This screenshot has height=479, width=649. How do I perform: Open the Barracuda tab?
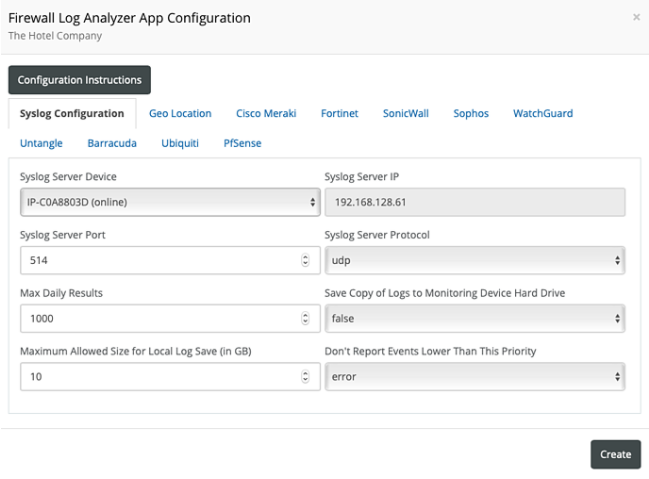[x=112, y=143]
